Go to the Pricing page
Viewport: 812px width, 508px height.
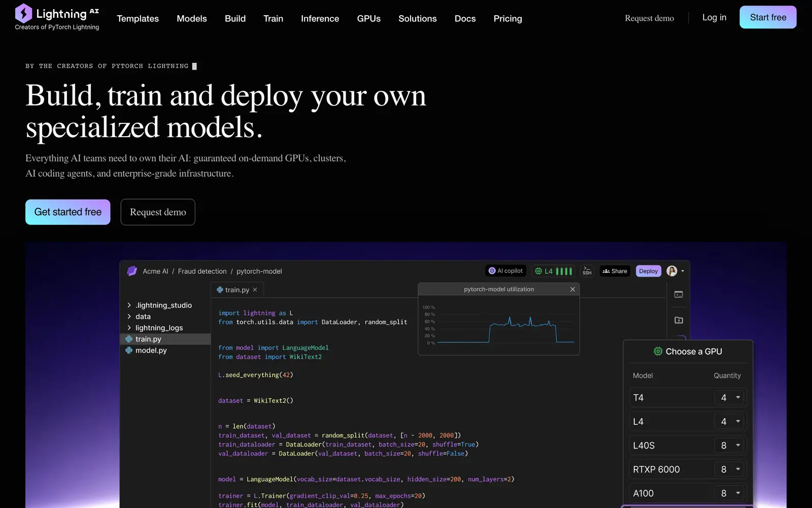[508, 18]
